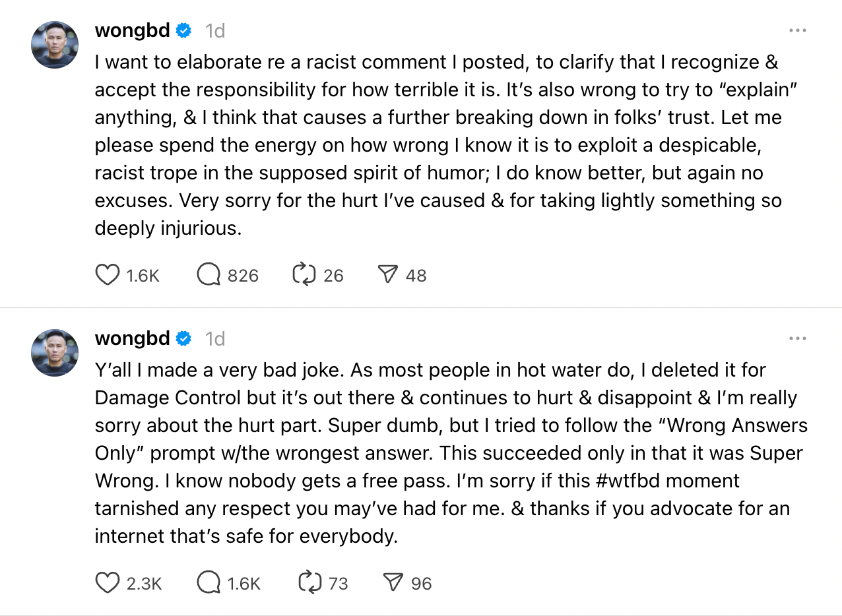Open the 1d timestamp on the first post
This screenshot has width=842, height=616.
(x=214, y=30)
